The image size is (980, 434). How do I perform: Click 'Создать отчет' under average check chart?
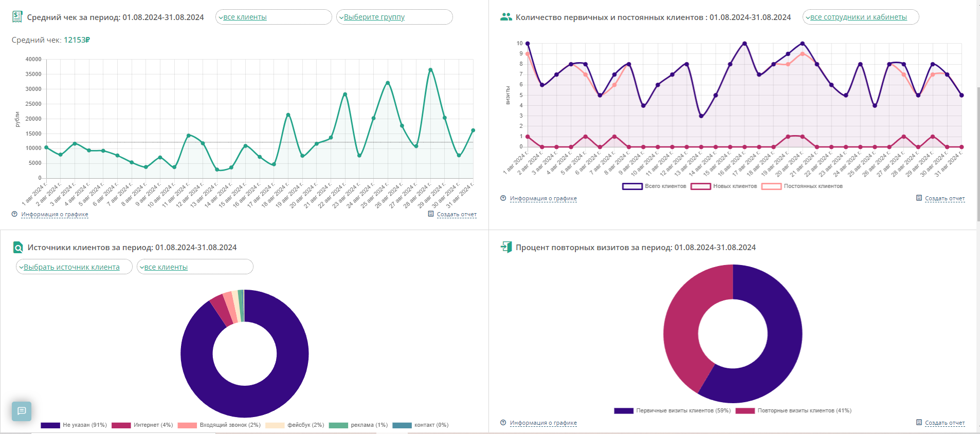456,215
